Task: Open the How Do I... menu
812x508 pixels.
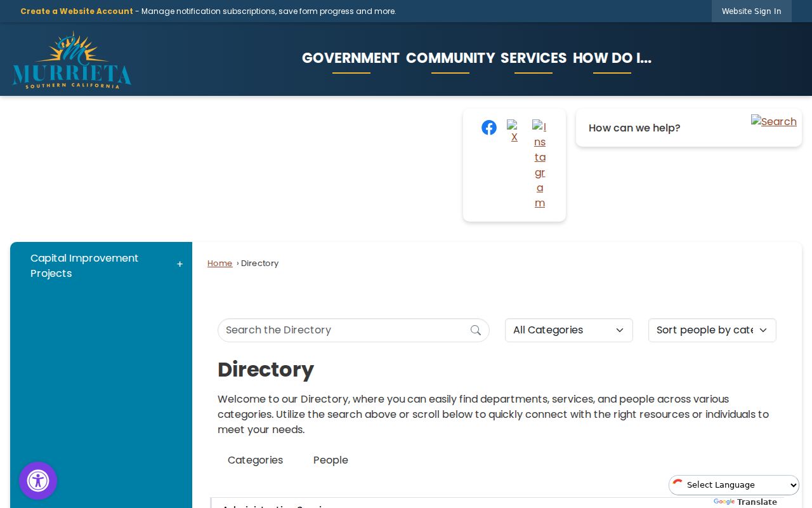Action: tap(612, 58)
